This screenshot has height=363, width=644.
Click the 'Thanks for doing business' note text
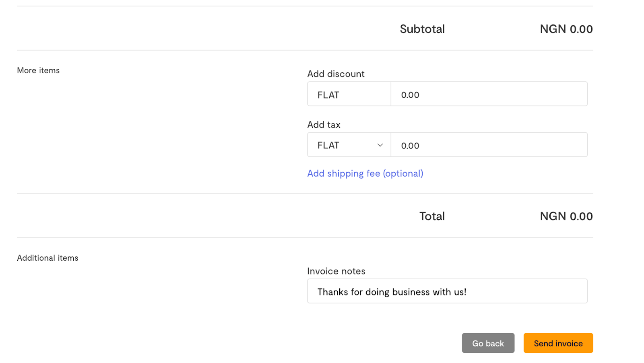[x=391, y=292]
